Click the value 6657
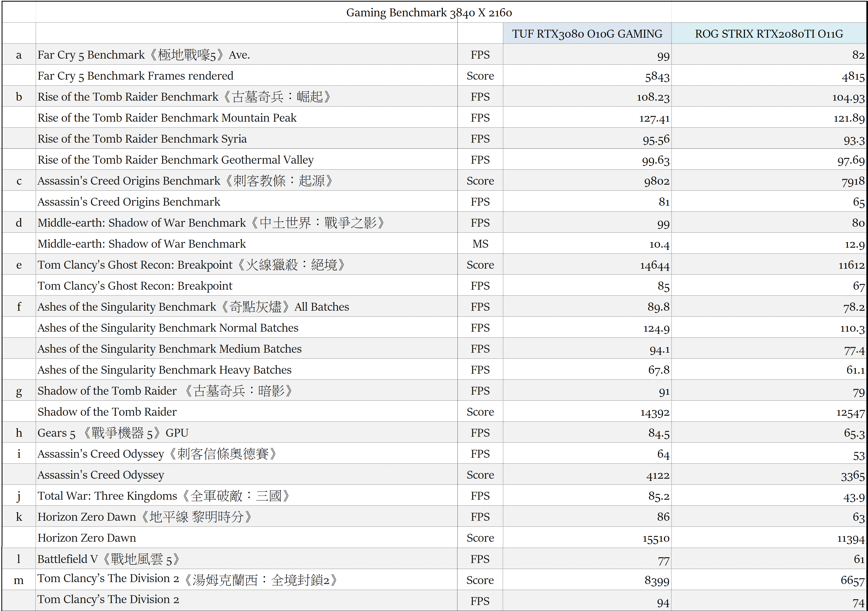The width and height of the screenshot is (868, 611). click(853, 581)
